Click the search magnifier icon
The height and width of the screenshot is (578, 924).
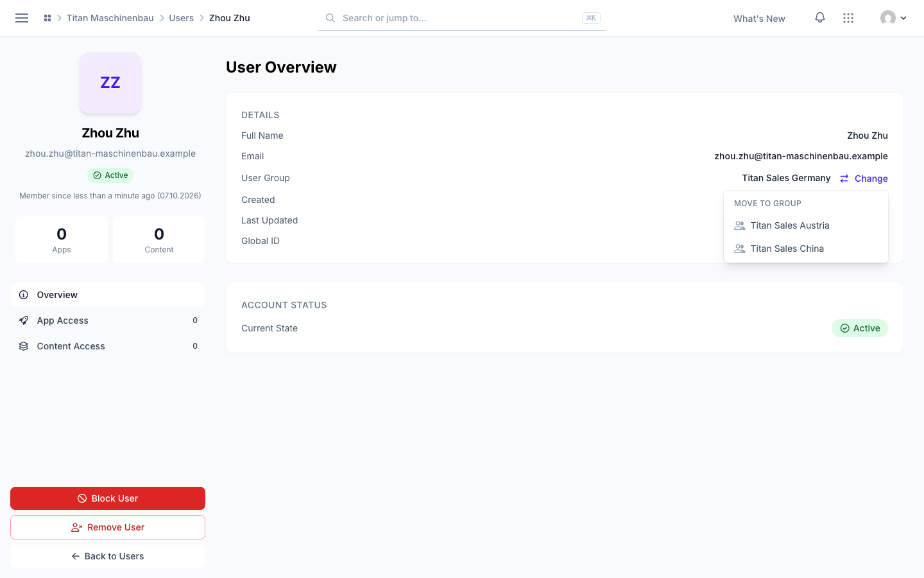point(330,18)
